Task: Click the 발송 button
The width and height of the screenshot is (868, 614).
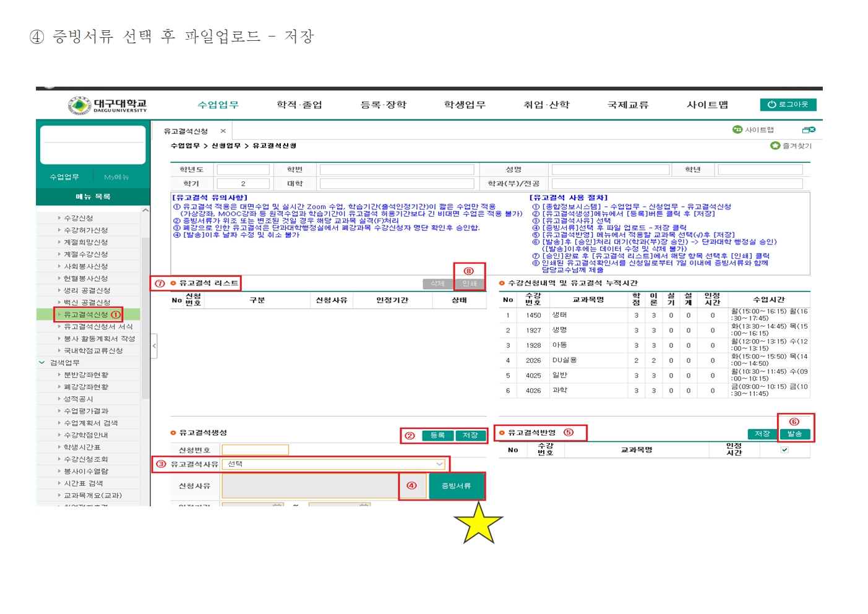Action: 794,434
